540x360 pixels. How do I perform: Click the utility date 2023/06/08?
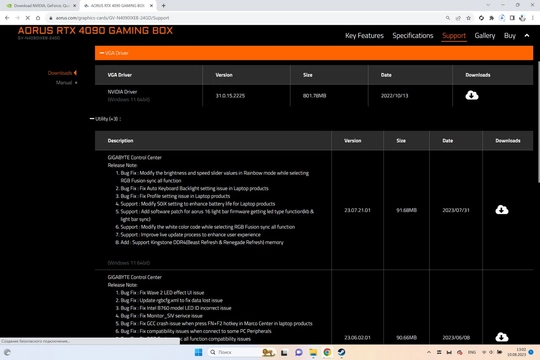coord(456,337)
